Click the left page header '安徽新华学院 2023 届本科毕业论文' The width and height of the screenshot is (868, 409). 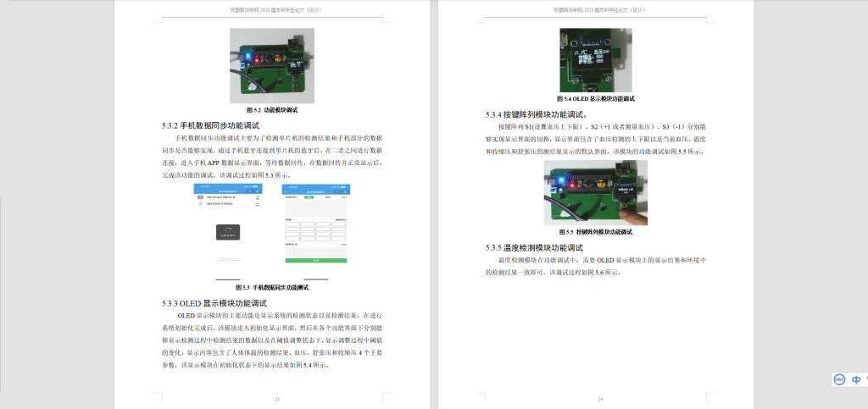275,10
